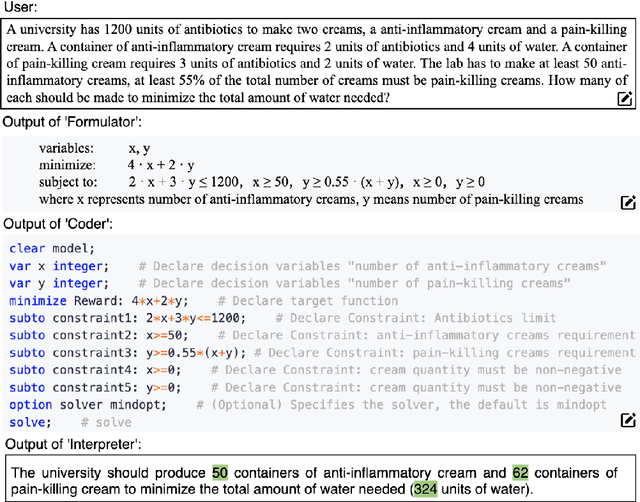Click the edit icon in the User box

[x=625, y=97]
